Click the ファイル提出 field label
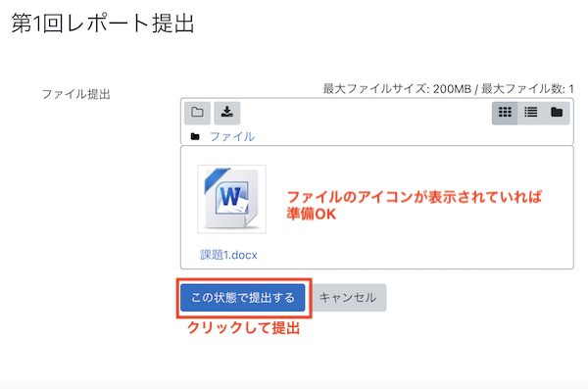The width and height of the screenshot is (588, 389). click(x=76, y=94)
